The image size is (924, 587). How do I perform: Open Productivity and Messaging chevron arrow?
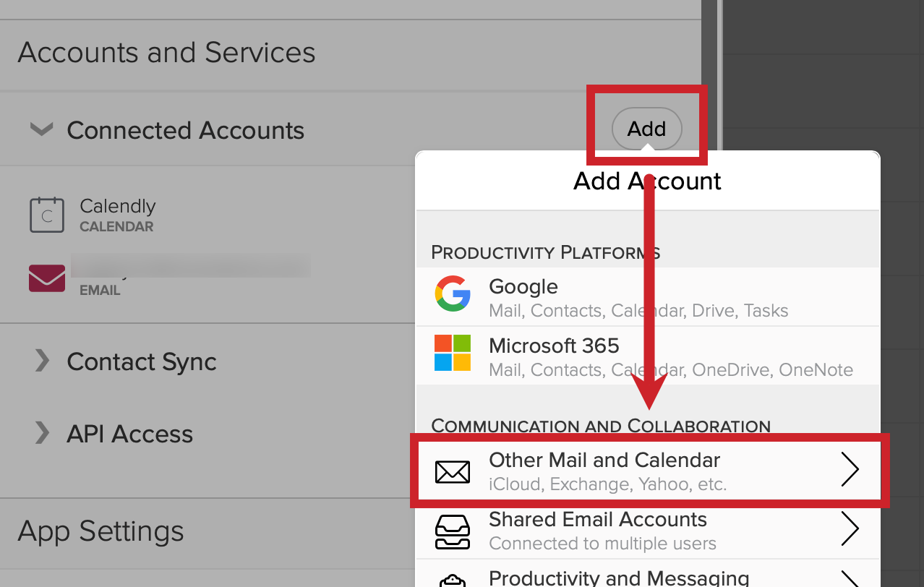pos(850,578)
